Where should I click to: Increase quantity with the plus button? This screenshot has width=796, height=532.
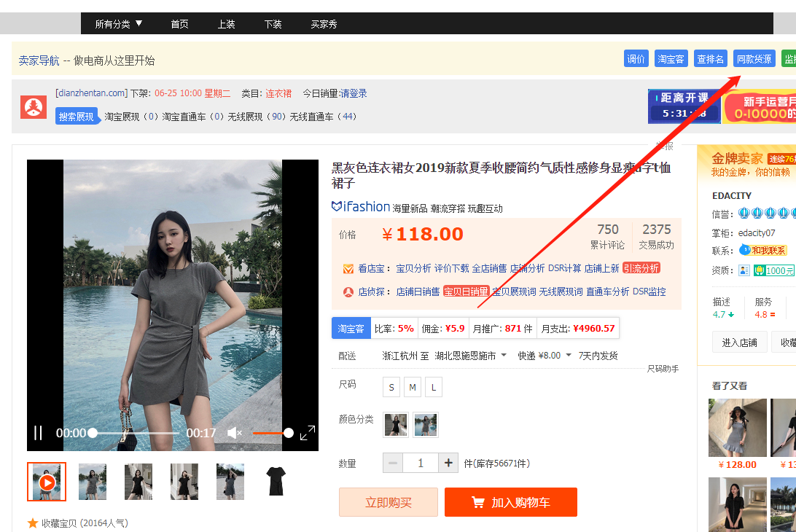pyautogui.click(x=448, y=463)
